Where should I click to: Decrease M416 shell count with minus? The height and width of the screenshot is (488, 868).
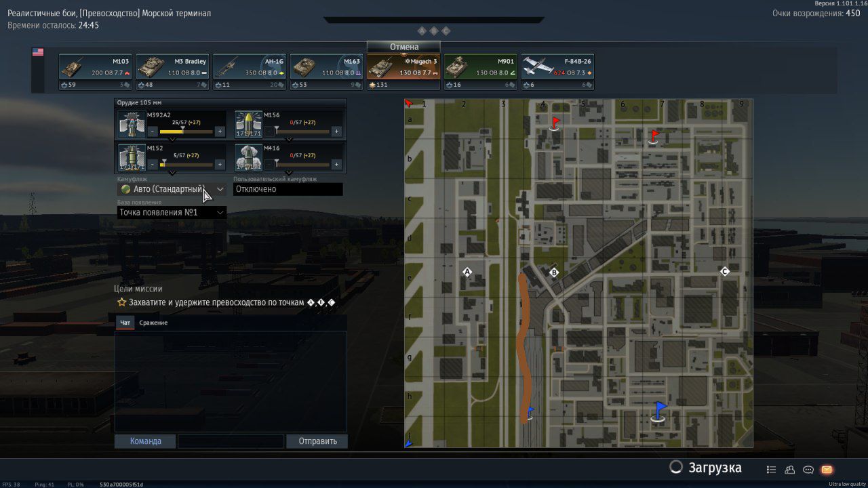pos(269,164)
